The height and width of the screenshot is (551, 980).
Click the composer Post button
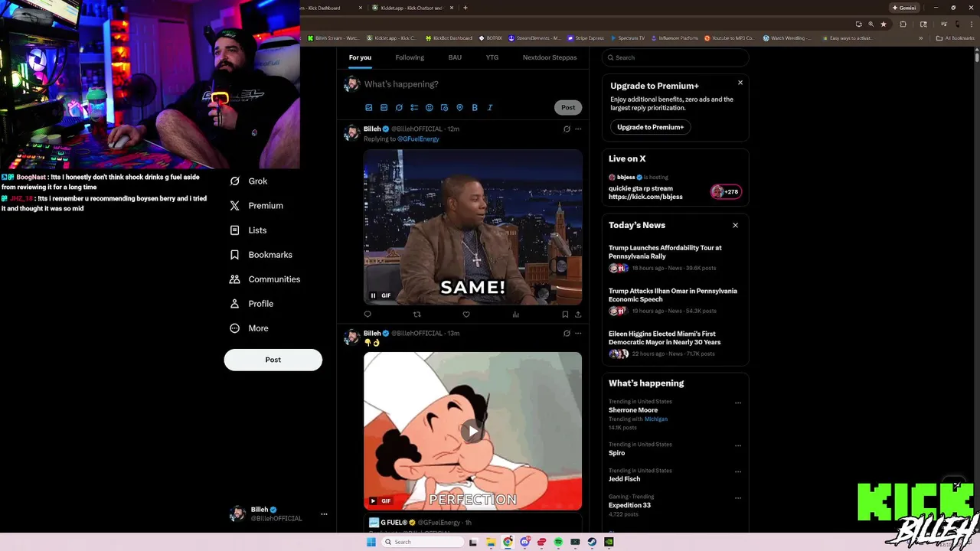(568, 108)
